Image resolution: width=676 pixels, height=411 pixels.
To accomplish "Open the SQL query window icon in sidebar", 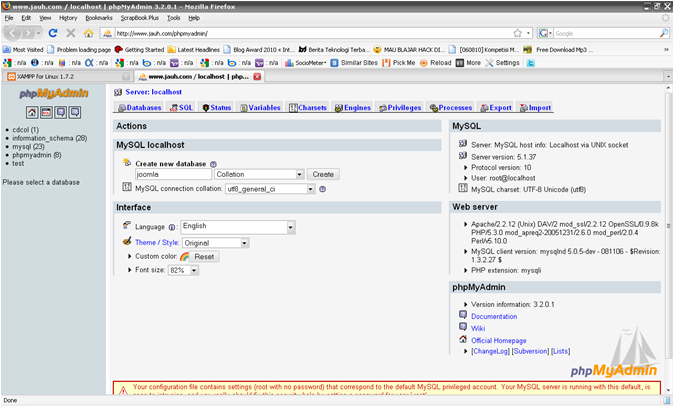I will [x=46, y=113].
